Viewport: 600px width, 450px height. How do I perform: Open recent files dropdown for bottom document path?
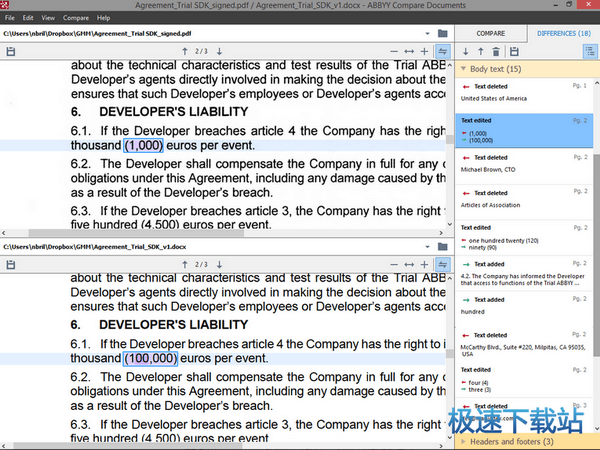(x=427, y=247)
